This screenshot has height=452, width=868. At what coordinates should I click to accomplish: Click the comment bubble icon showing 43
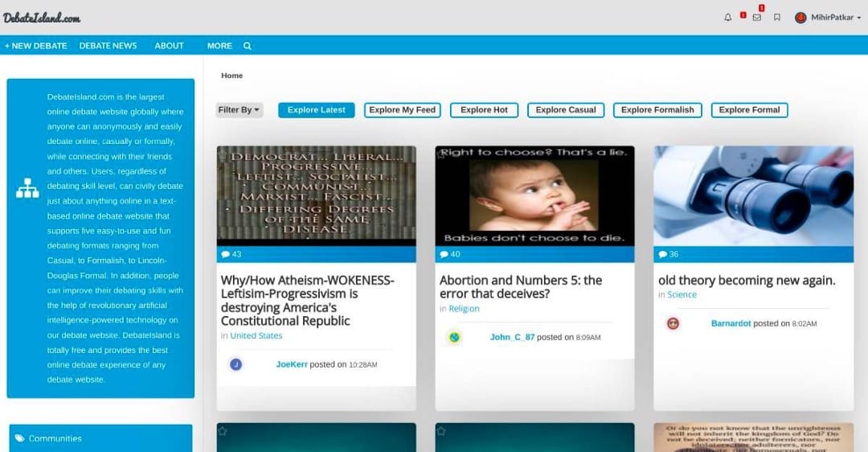225,254
